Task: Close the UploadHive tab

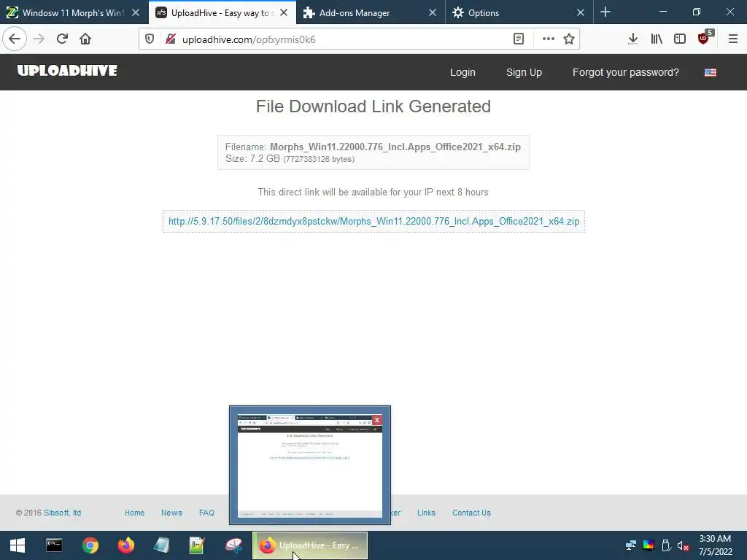Action: (x=284, y=13)
